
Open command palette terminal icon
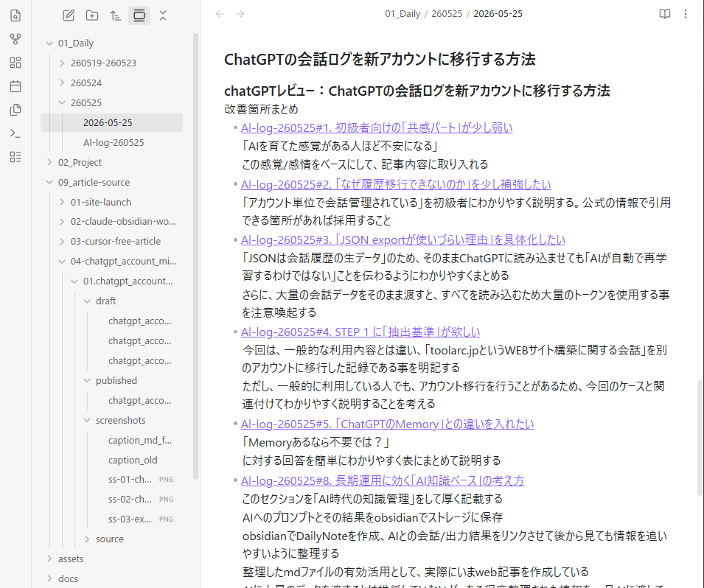(x=15, y=133)
